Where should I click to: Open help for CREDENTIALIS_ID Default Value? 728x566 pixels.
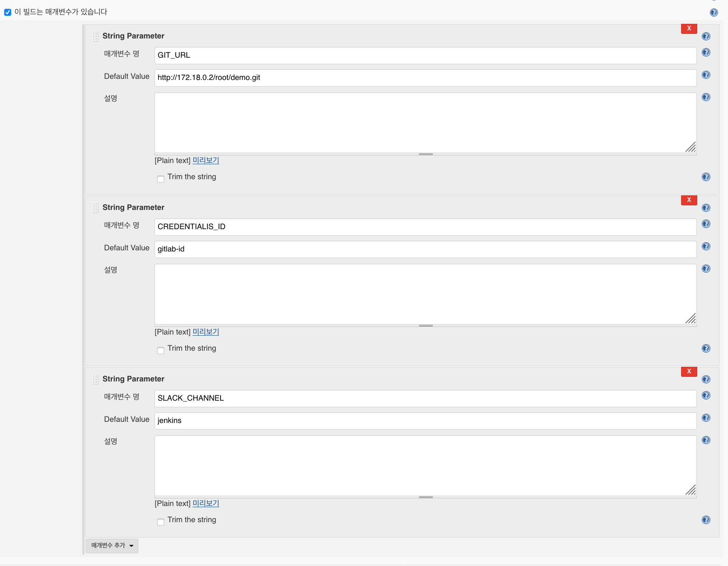[x=706, y=246]
